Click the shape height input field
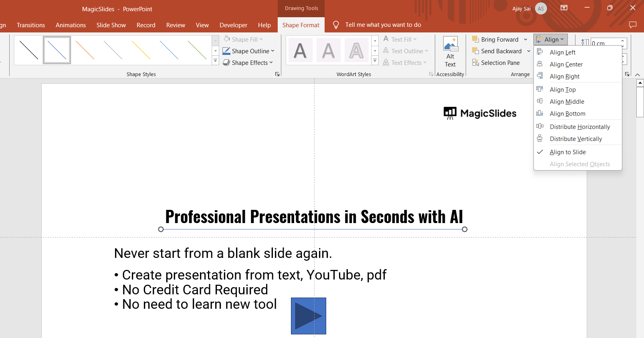Viewport: 644px width, 338px height. click(x=605, y=43)
